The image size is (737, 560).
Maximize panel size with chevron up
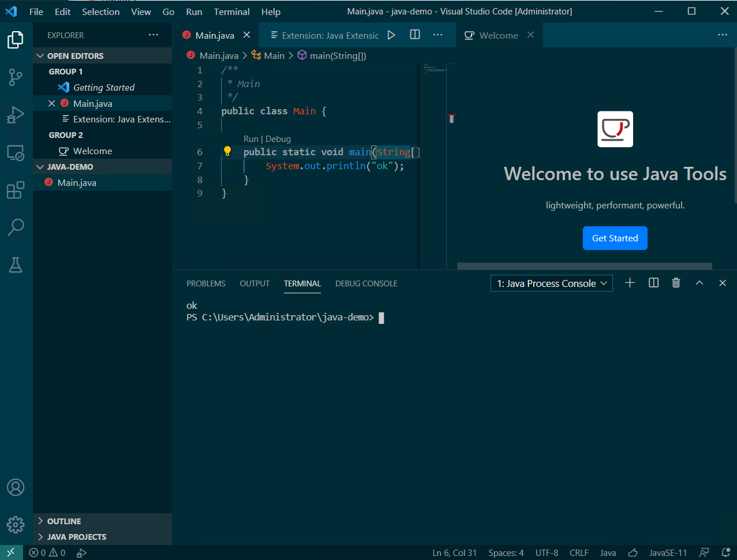click(699, 283)
